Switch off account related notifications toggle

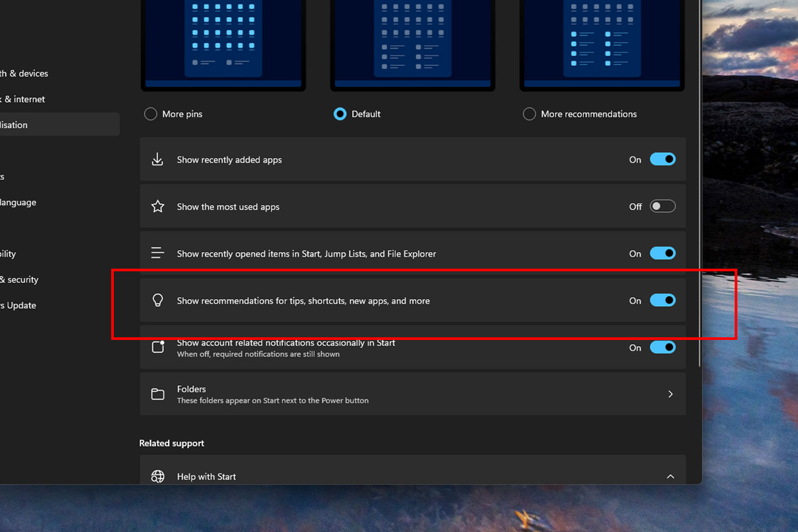coord(662,347)
